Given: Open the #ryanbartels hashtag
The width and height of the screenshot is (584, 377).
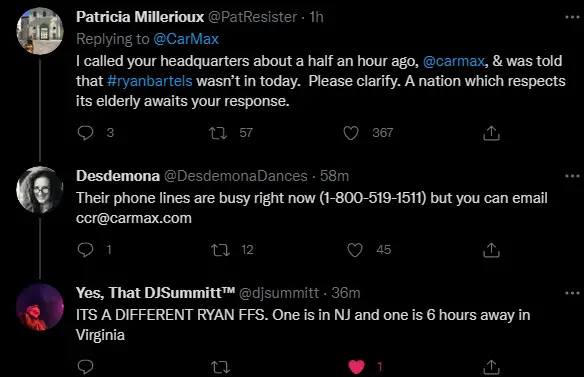Looking at the screenshot, I should (x=150, y=81).
